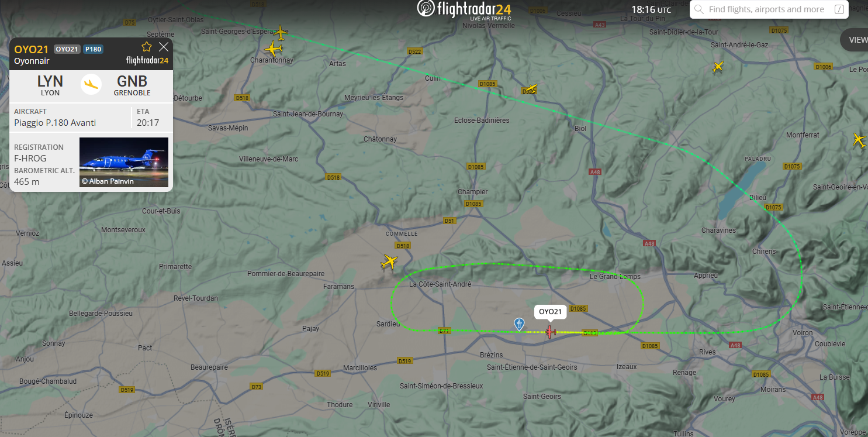Viewport: 868px width, 437px height.
Task: Open the VIEW button at the right edge
Action: (x=855, y=40)
